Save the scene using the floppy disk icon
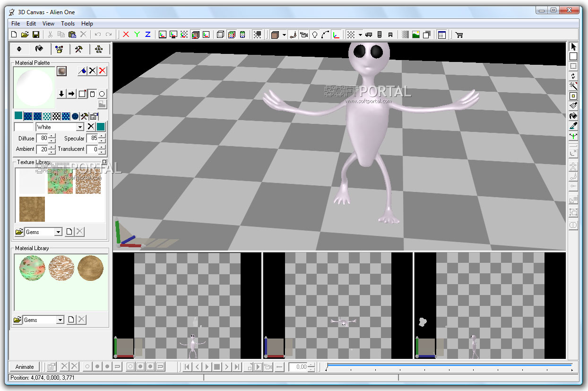This screenshot has width=588, height=391. [35, 35]
